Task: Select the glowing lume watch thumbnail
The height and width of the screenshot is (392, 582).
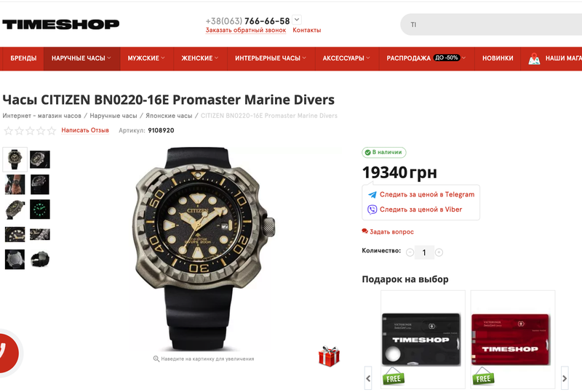Action: click(40, 209)
